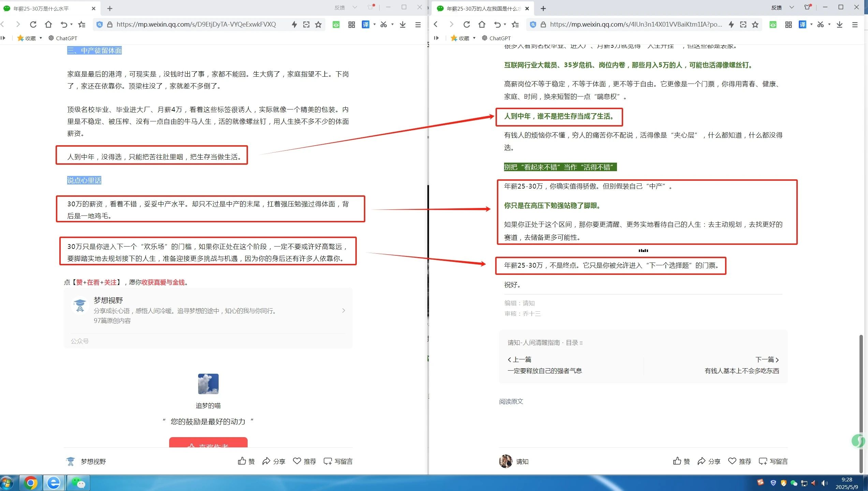Screen dimensions: 868x491
Task: Open 阅读原文 link in right article
Action: click(x=511, y=401)
